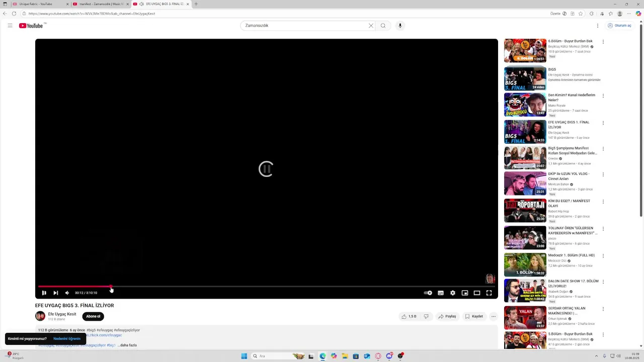Open a new browser tab with plus

coord(196,4)
